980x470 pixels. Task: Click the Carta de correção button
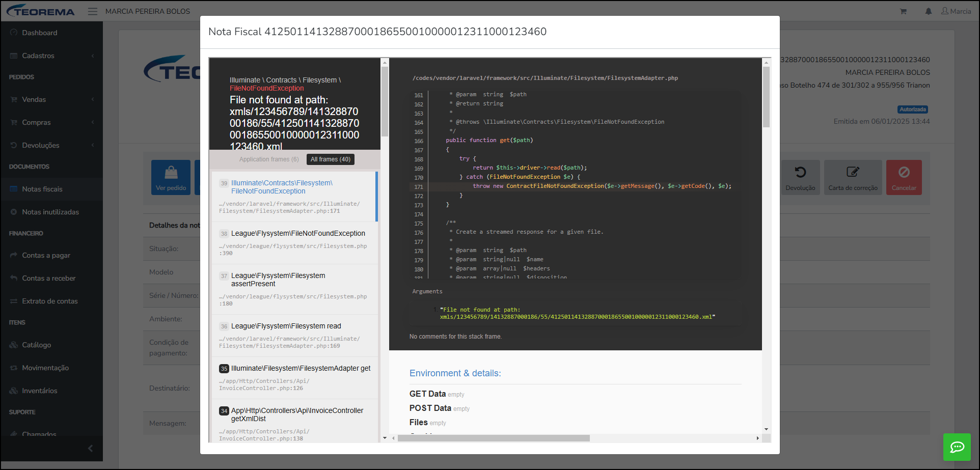coord(853,177)
